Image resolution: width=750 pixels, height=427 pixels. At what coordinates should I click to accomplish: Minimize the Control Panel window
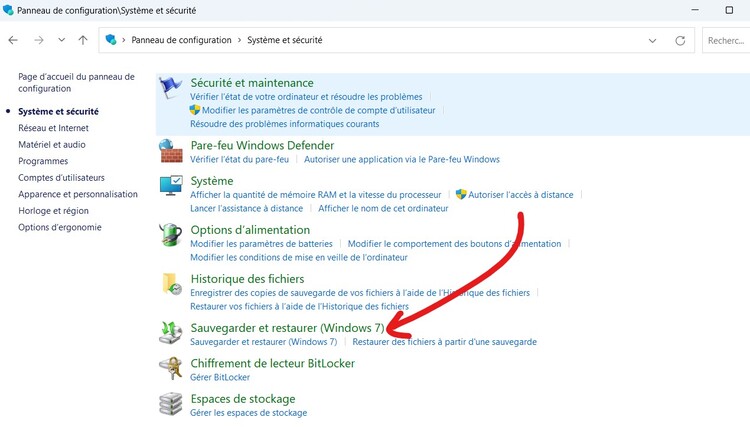click(x=695, y=10)
